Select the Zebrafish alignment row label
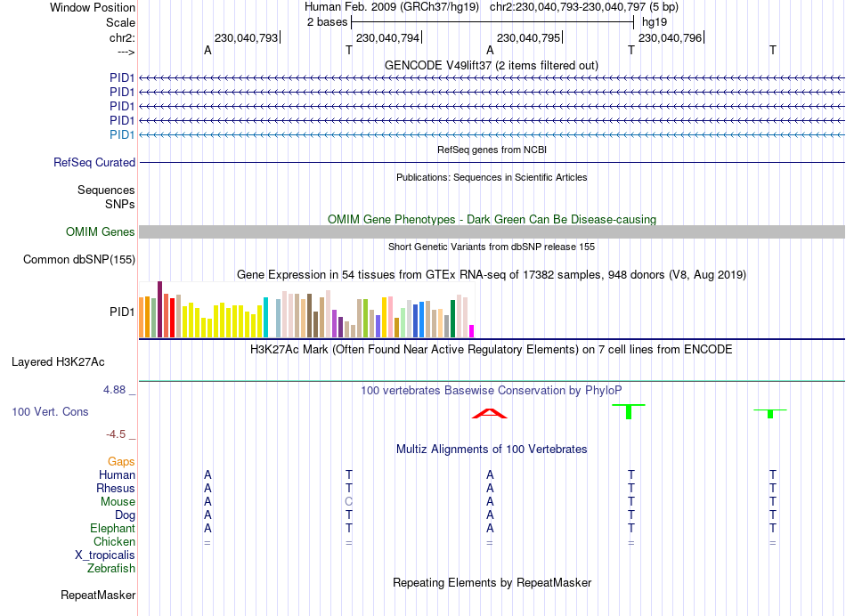 [111, 569]
